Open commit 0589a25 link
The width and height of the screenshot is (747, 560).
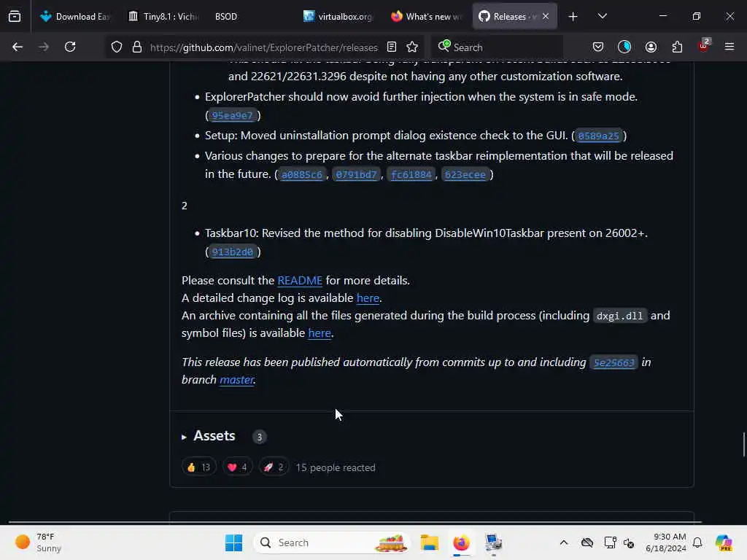click(598, 136)
